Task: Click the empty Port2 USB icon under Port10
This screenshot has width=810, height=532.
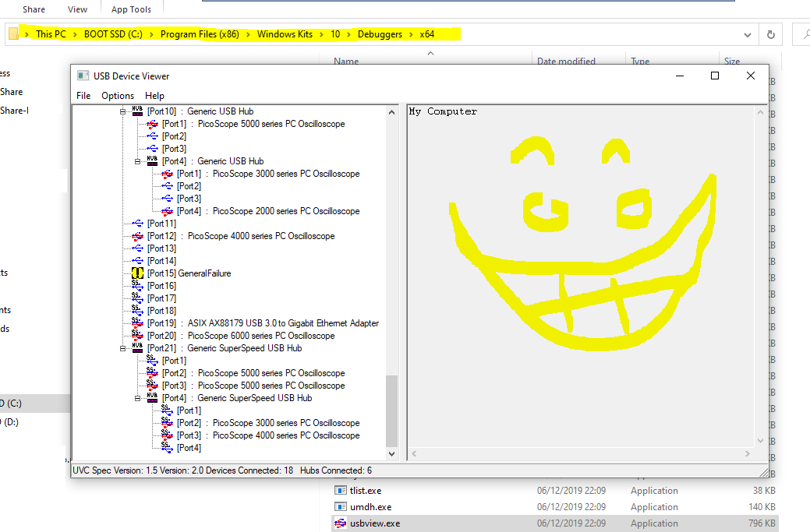Action: [x=152, y=136]
